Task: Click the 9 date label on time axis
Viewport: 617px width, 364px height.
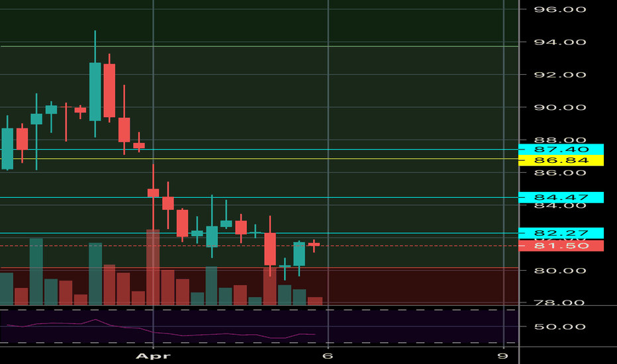Action: pyautogui.click(x=502, y=356)
